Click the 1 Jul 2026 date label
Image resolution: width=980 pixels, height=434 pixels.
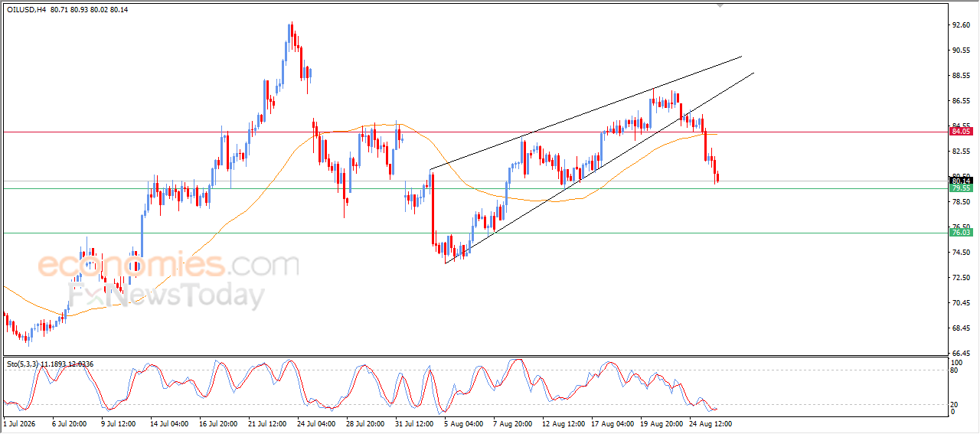21,423
